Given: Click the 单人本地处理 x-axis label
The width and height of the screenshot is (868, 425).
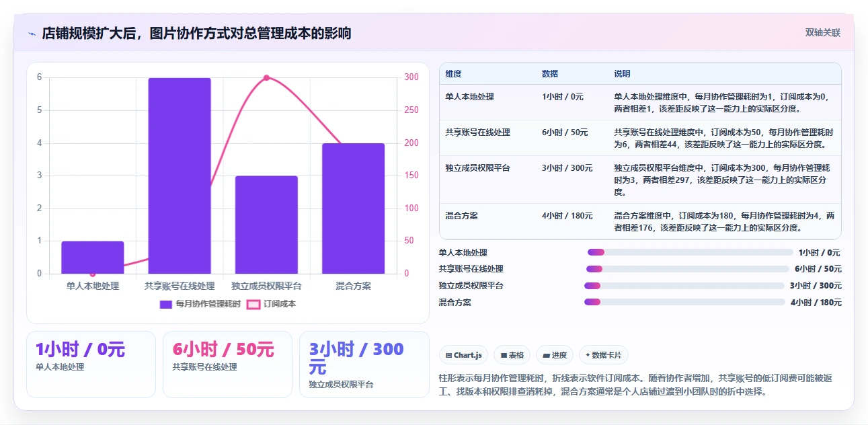Looking at the screenshot, I should (93, 286).
